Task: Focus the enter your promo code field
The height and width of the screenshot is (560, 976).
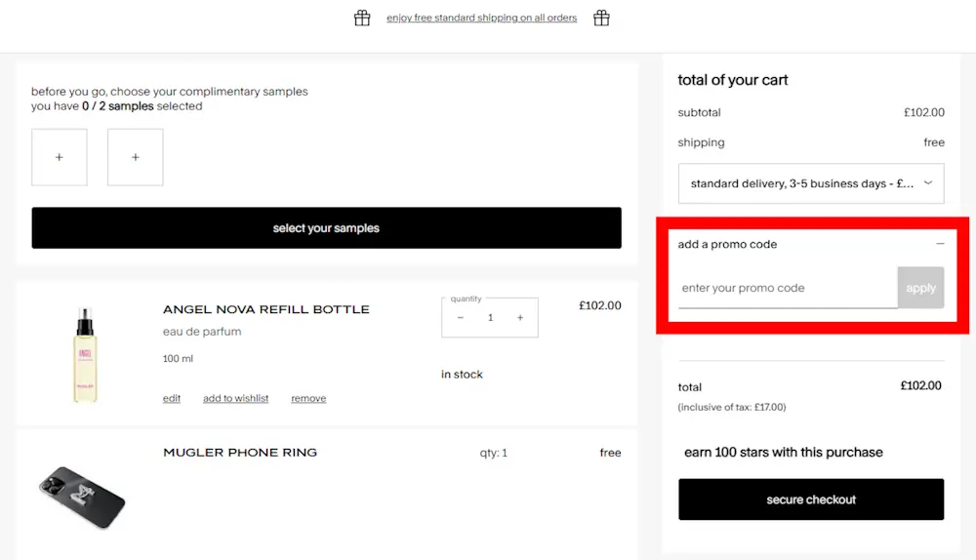Action: [x=788, y=288]
